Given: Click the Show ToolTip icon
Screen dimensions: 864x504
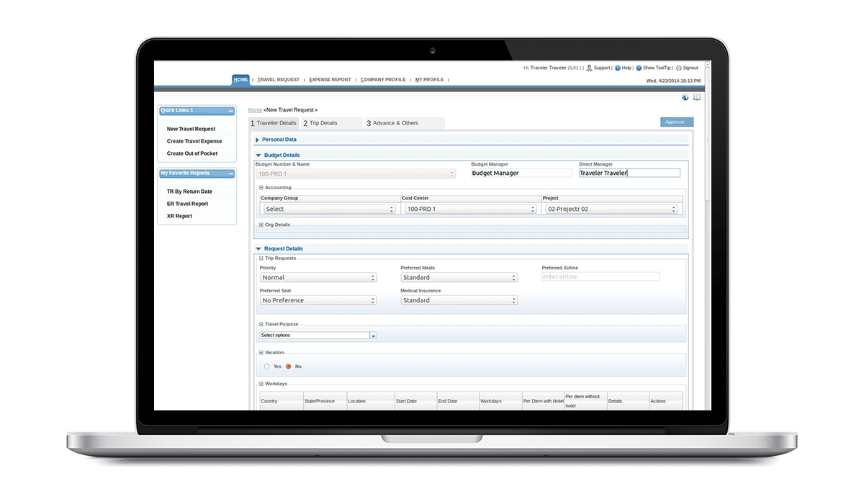Looking at the screenshot, I should 639,68.
